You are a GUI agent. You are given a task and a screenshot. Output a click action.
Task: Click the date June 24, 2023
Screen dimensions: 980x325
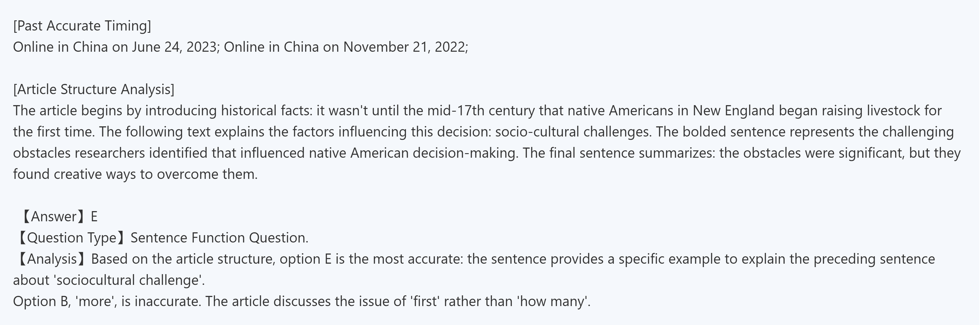click(x=174, y=47)
